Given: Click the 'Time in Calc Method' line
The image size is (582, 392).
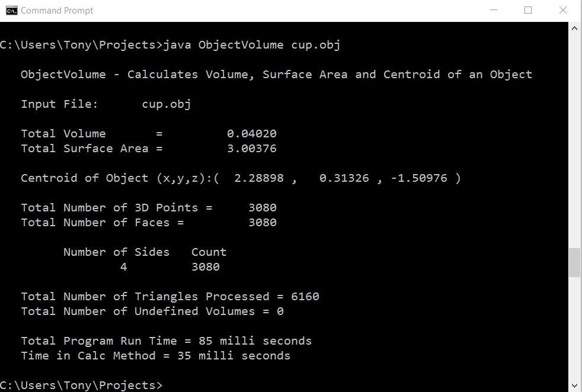Looking at the screenshot, I should (x=155, y=356).
